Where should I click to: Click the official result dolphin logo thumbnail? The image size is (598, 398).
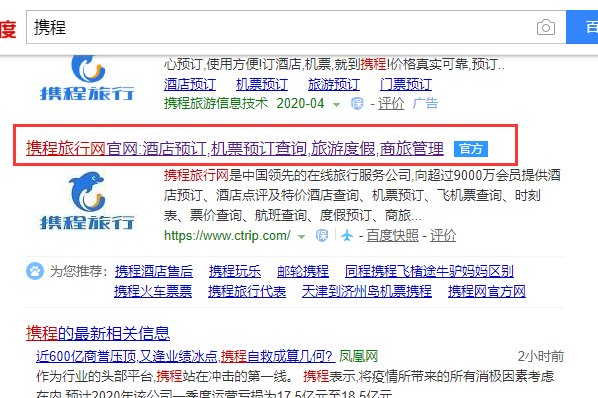tap(87, 201)
